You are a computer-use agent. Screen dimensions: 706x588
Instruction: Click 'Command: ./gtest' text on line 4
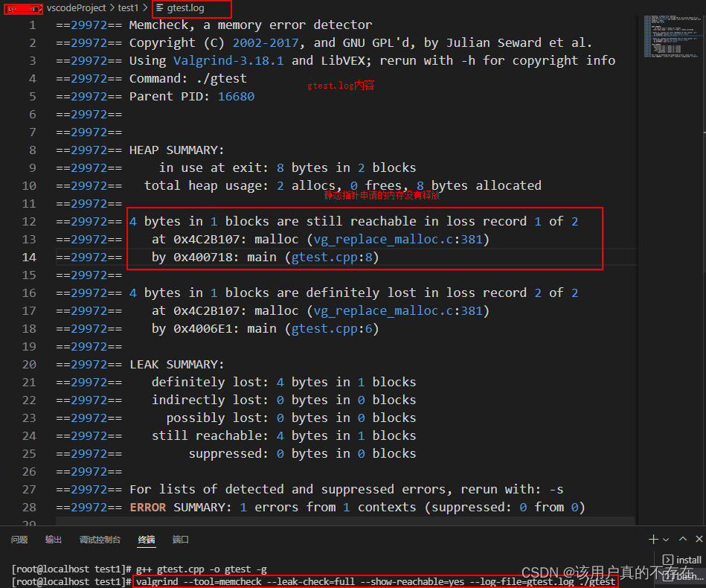187,79
